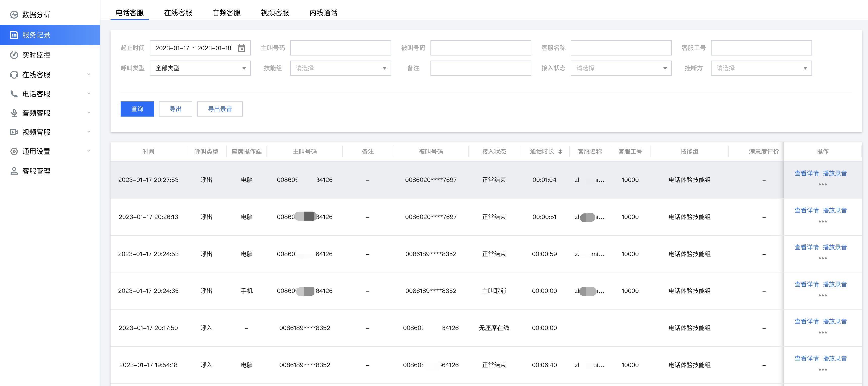This screenshot has height=386, width=868.
Task: Click the 查询 button
Action: [137, 109]
